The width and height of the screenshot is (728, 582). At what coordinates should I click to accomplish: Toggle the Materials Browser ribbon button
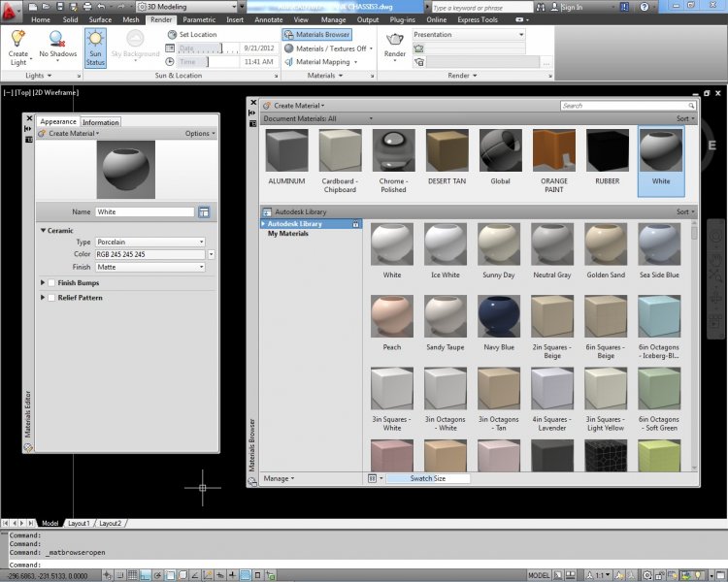click(317, 34)
